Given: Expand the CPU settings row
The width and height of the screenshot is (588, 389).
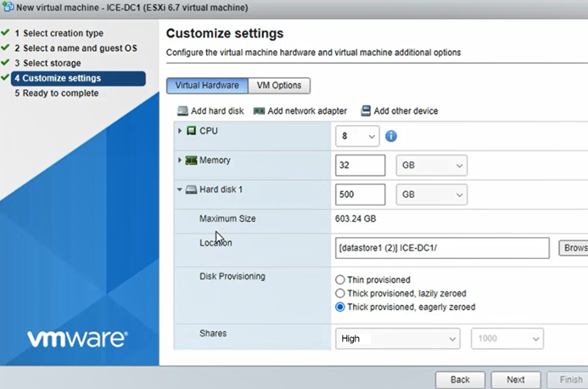Looking at the screenshot, I should click(180, 131).
